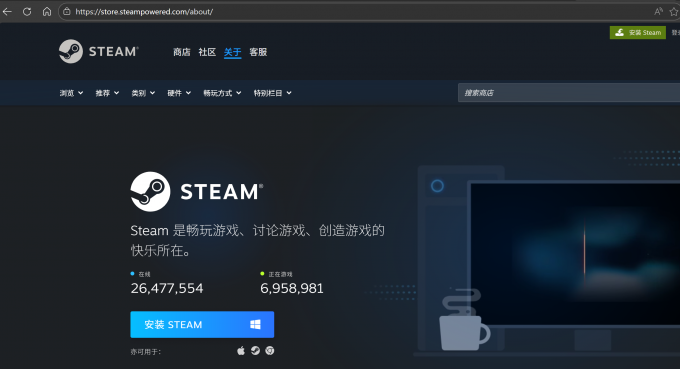Click the Steam tagline text
The image size is (680, 369).
click(258, 240)
